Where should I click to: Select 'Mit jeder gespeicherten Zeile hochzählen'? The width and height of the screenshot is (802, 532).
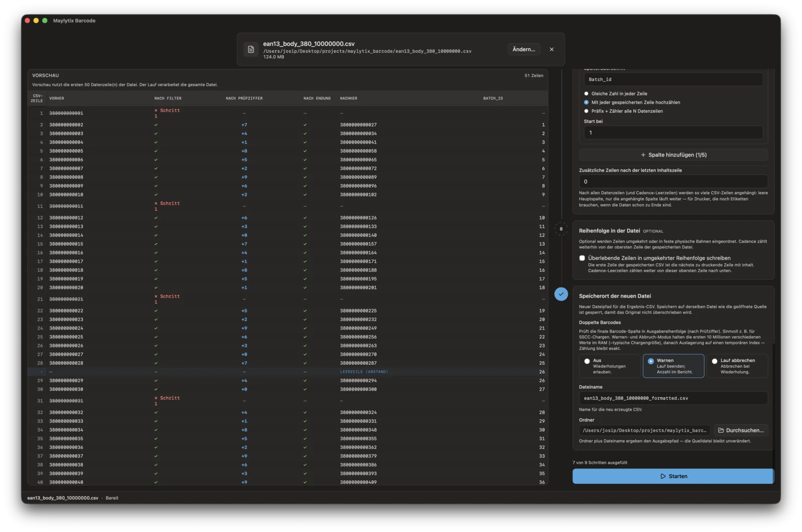[586, 102]
